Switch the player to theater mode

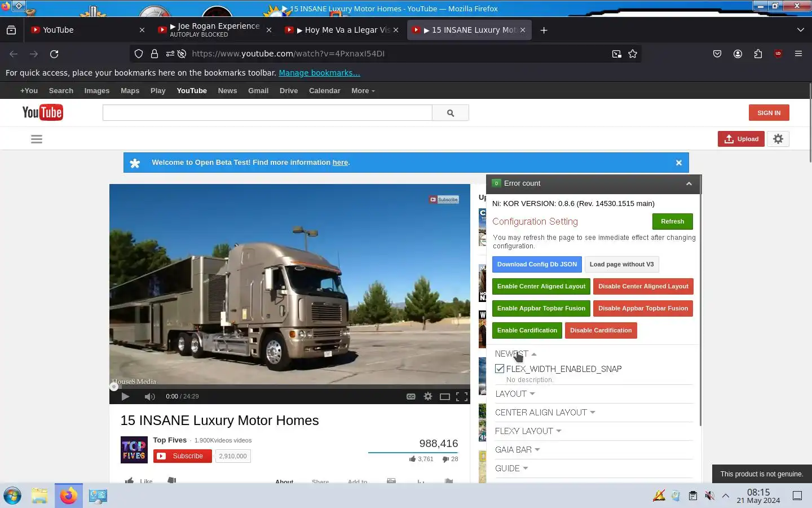[445, 397]
